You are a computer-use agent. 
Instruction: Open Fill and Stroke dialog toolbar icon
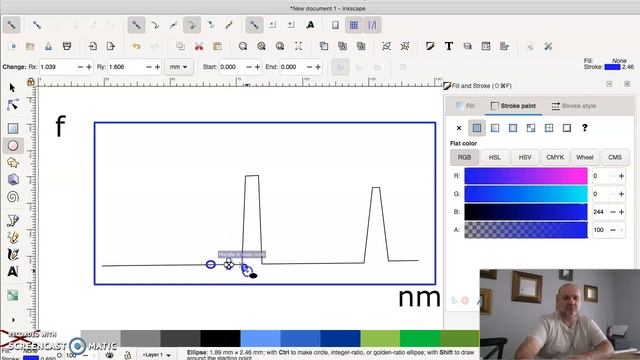coord(430,47)
